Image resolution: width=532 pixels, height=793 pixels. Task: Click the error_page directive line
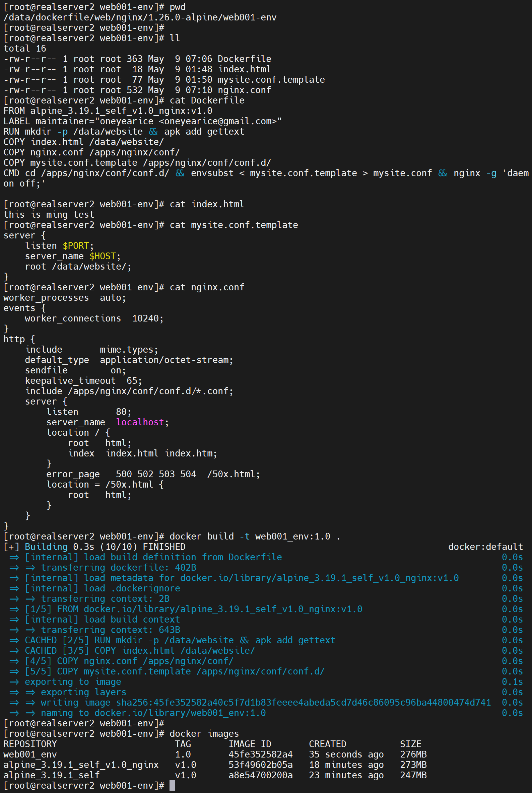[x=153, y=474]
